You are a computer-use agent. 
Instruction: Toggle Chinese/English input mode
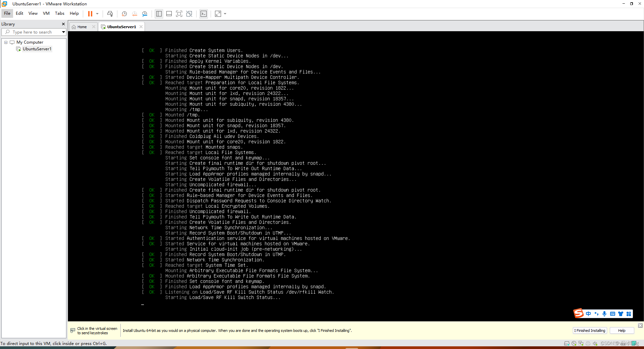(x=589, y=314)
